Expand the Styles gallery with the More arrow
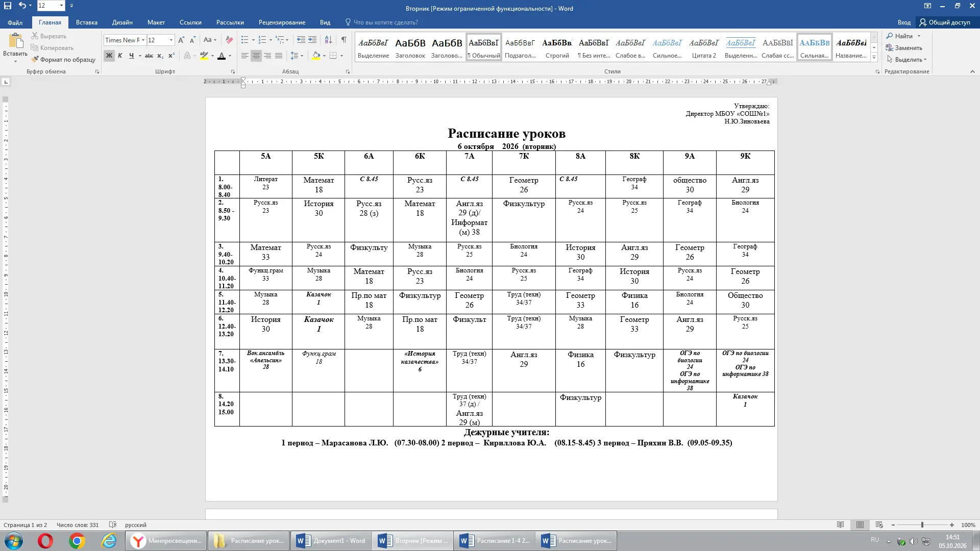 pyautogui.click(x=874, y=58)
